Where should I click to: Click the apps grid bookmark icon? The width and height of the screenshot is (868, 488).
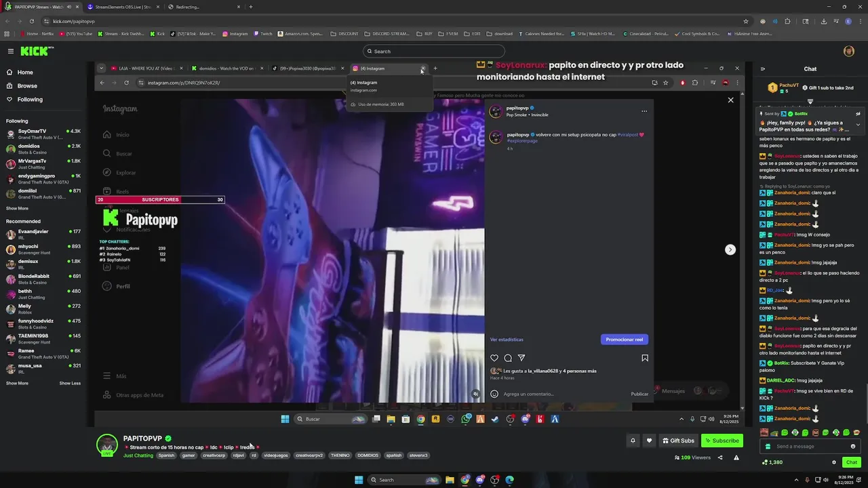(x=7, y=34)
